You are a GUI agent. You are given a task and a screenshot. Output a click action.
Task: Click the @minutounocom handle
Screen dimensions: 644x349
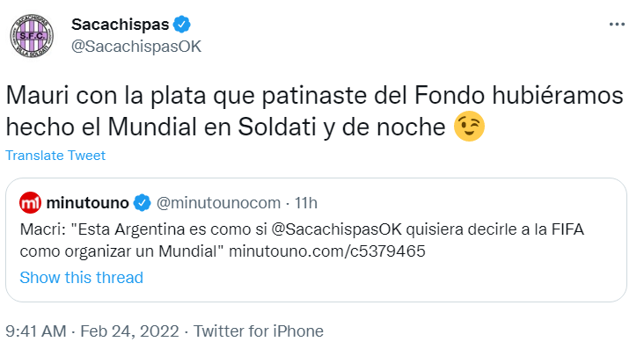(218, 203)
